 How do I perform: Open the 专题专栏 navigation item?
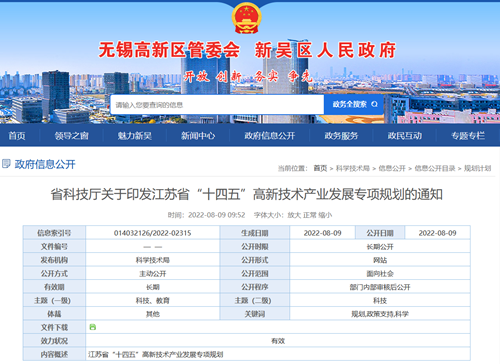coord(468,136)
